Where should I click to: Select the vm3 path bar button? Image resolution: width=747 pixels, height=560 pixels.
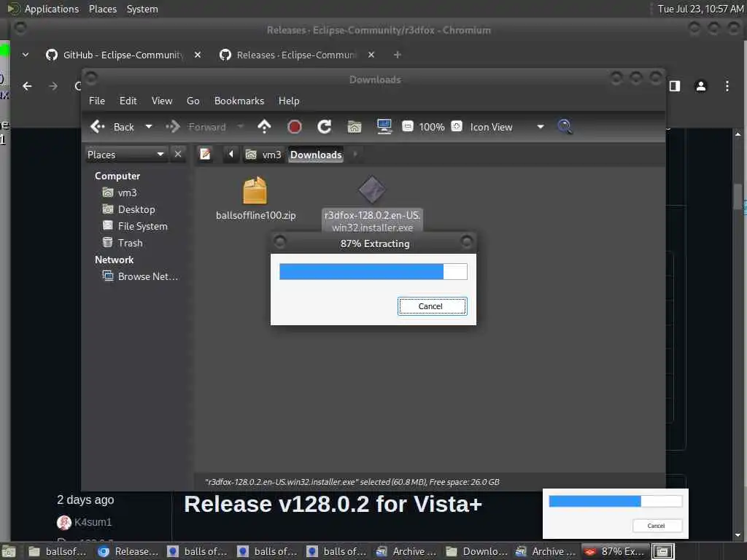263,155
